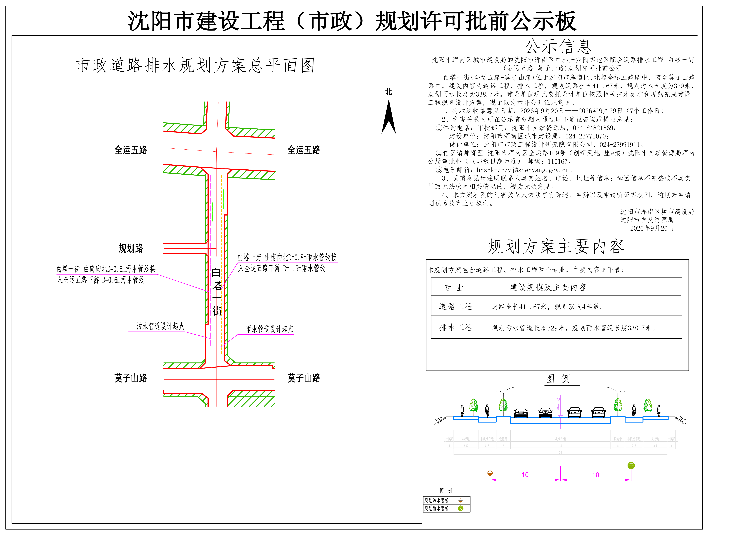This screenshot has width=756, height=535.
Task: Click annotation 入全运五路下游 D=0.6m污水管线
Action: coord(101,280)
